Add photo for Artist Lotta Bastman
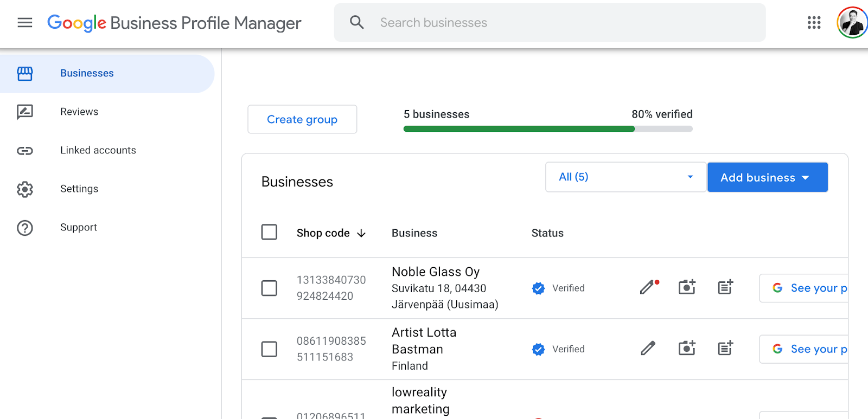 (x=687, y=348)
